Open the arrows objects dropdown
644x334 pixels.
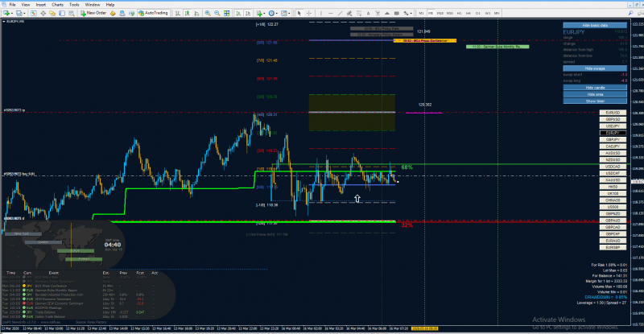[x=408, y=13]
